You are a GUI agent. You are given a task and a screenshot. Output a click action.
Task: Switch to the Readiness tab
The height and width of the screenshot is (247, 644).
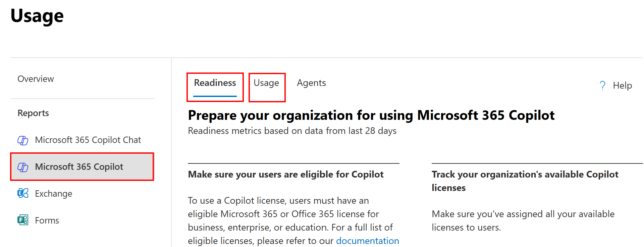[215, 83]
